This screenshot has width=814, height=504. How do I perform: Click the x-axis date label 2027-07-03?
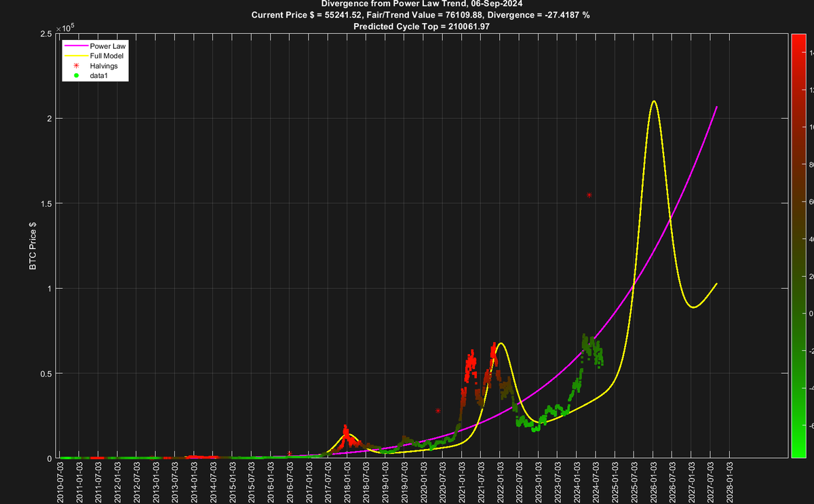[x=710, y=482]
